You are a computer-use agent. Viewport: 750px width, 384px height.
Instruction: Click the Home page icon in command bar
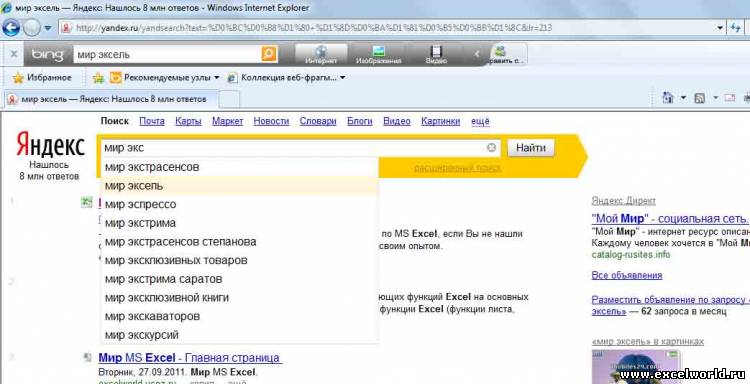tap(668, 98)
